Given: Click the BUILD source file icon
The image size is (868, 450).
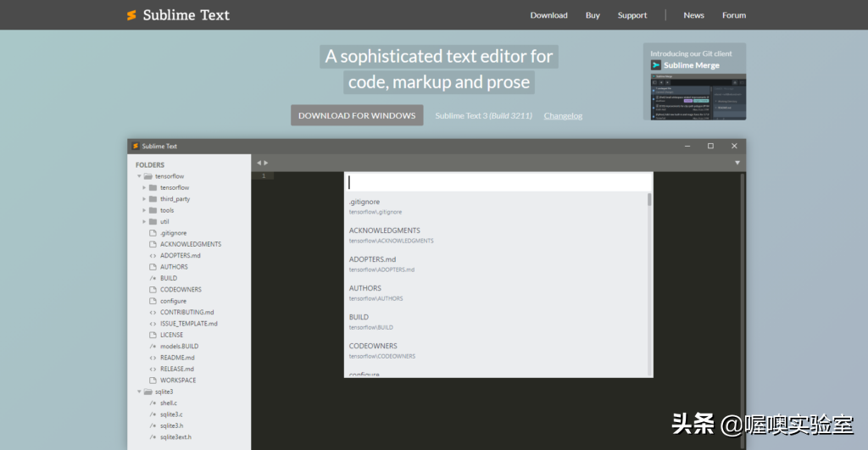Looking at the screenshot, I should tap(153, 279).
